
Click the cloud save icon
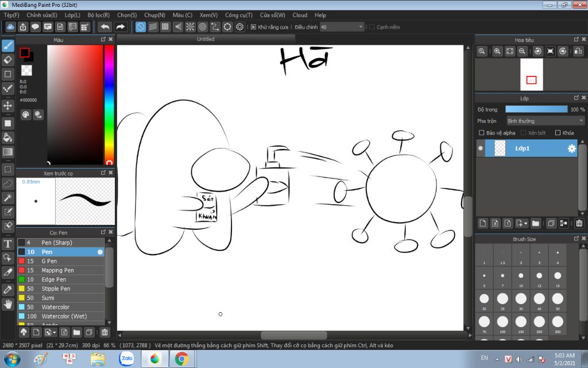[x=10, y=27]
